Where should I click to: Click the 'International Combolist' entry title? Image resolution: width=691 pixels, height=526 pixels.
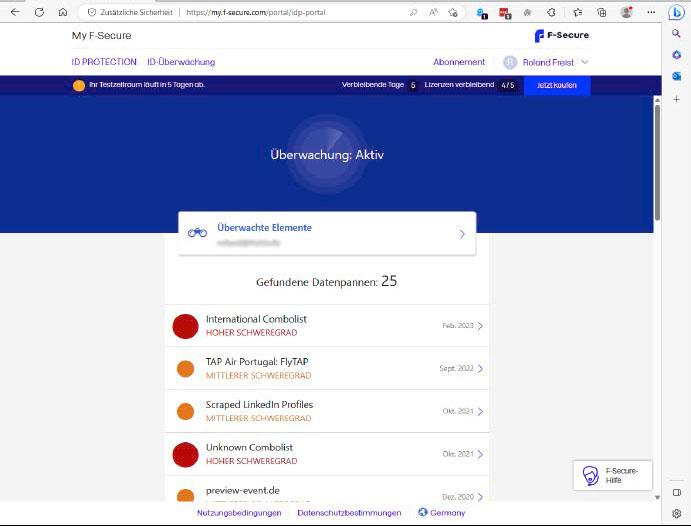coord(256,319)
